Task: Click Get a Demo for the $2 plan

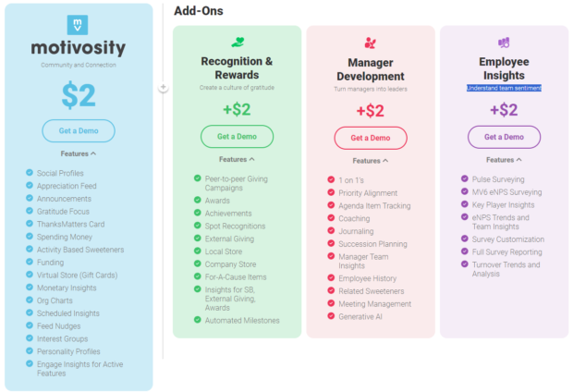Action: point(79,130)
